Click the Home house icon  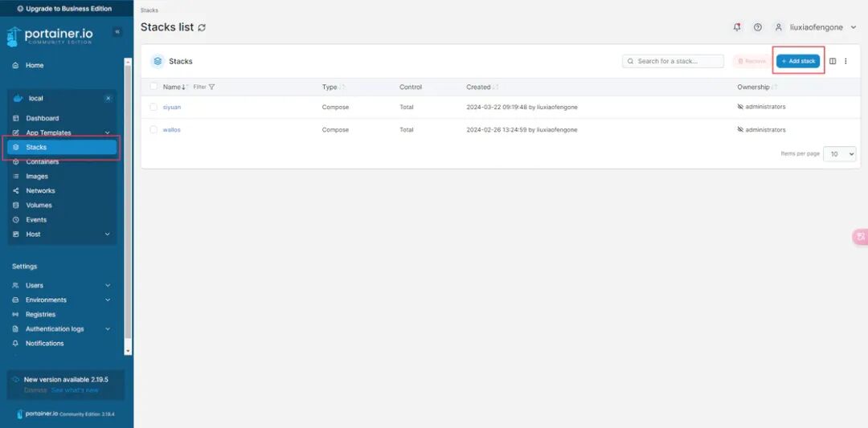(15, 65)
